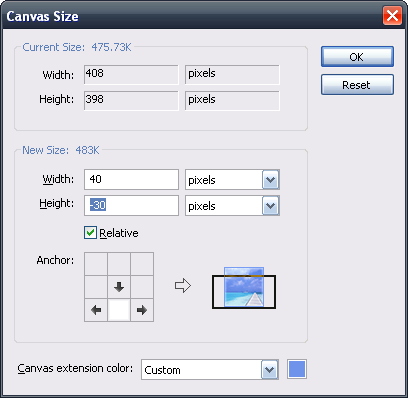Select the top-left anchor cell
Screen dimensions: 408x398
click(x=96, y=264)
